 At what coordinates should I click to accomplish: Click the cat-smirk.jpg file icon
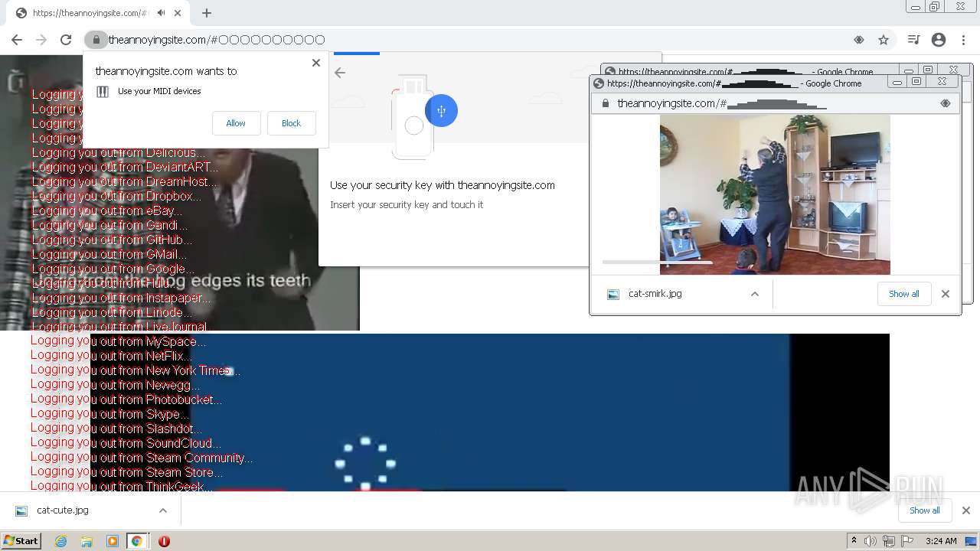tap(613, 294)
